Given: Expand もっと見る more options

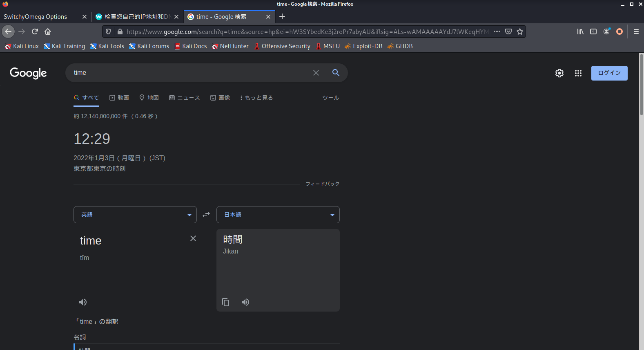Looking at the screenshot, I should [256, 98].
